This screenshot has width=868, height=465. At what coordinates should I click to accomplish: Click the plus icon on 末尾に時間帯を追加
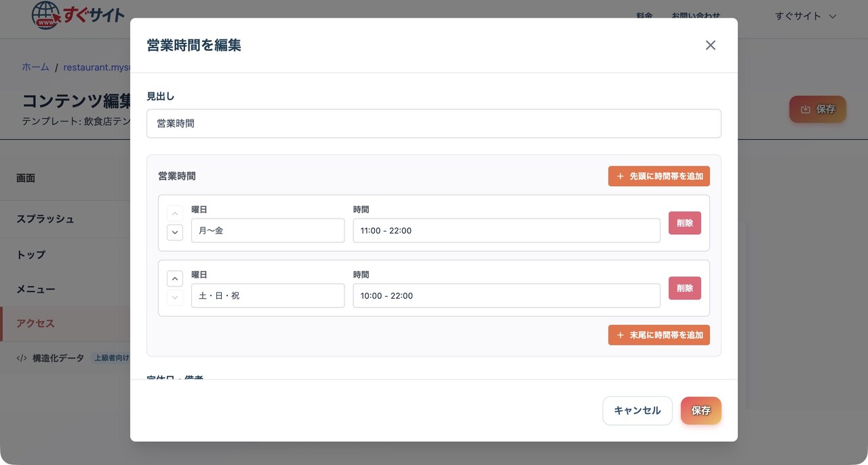click(x=620, y=335)
